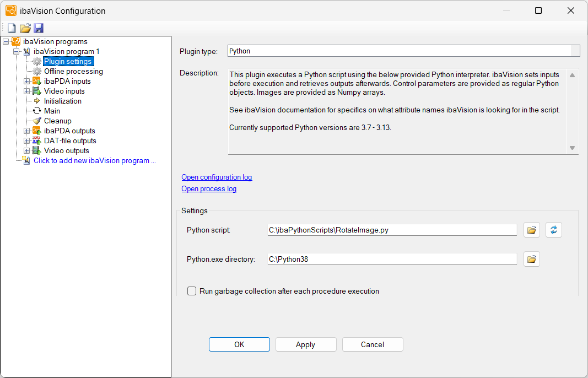Click the description scrollbar up arrow
Screen dimensions: 588x378
572,75
